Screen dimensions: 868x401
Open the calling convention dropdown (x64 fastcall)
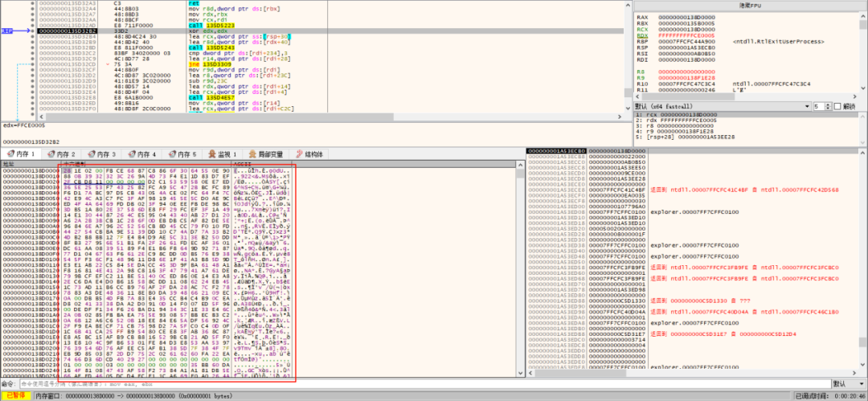[x=721, y=106]
